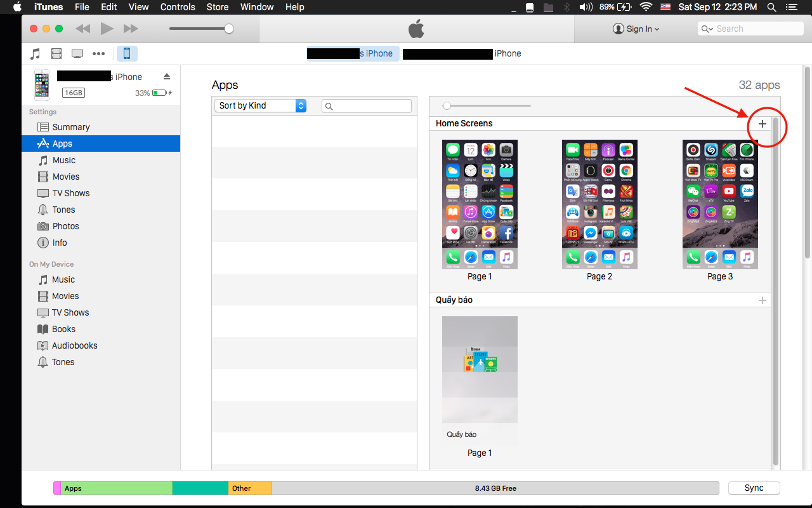Open the Sign In account dropdown
The height and width of the screenshot is (508, 812).
(636, 29)
